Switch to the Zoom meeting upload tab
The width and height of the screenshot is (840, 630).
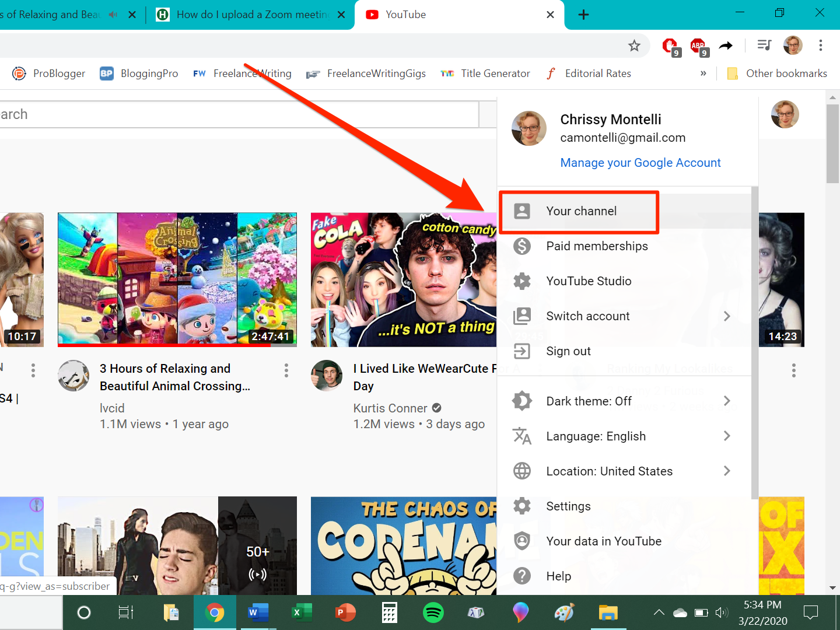(x=250, y=15)
